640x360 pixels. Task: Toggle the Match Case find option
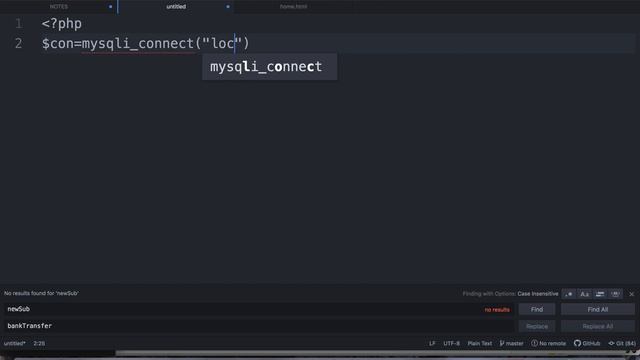coord(584,294)
